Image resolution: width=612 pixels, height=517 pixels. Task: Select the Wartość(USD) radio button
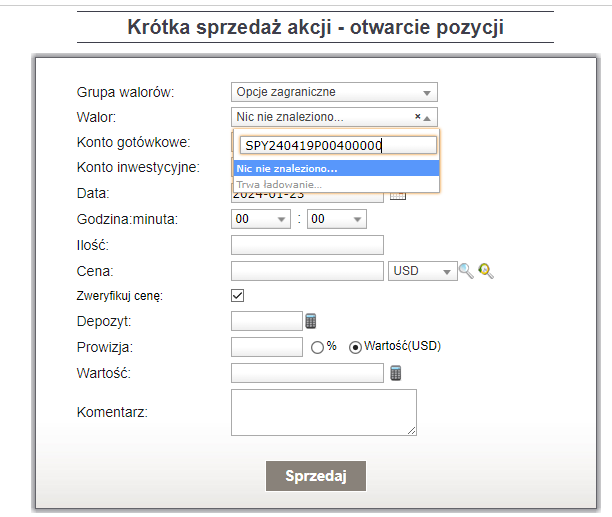[355, 347]
